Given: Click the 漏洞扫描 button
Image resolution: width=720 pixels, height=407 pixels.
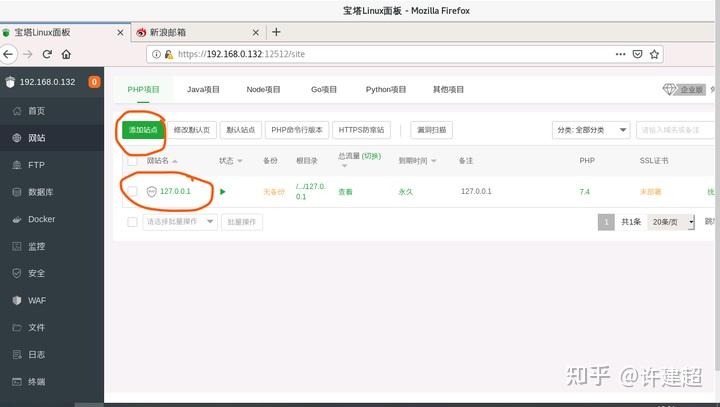Looking at the screenshot, I should [432, 130].
